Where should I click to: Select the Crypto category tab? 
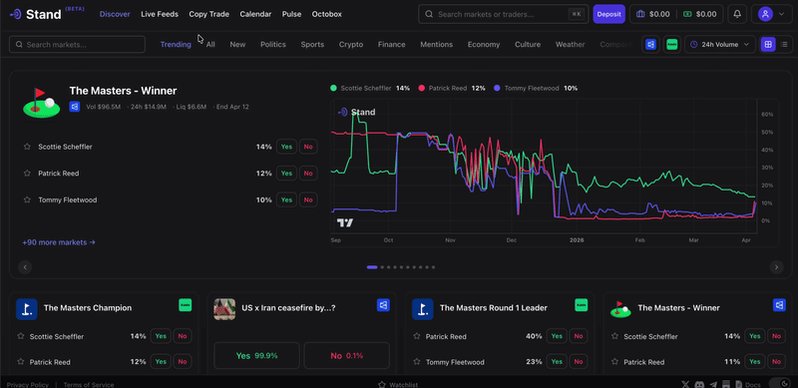tap(351, 44)
